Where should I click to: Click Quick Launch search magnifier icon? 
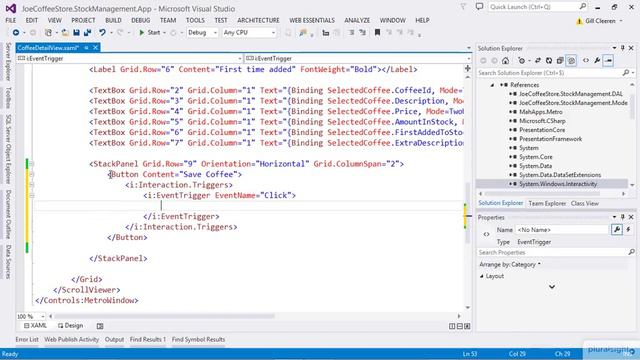pyautogui.click(x=583, y=7)
